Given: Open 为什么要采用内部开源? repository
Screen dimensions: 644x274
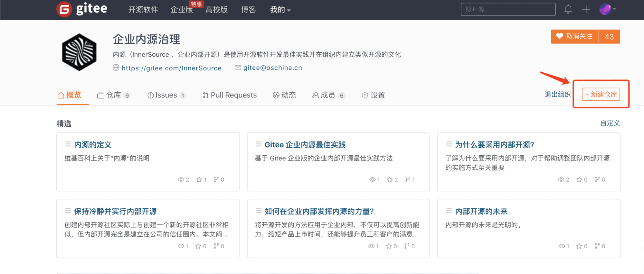Looking at the screenshot, I should pos(495,145).
